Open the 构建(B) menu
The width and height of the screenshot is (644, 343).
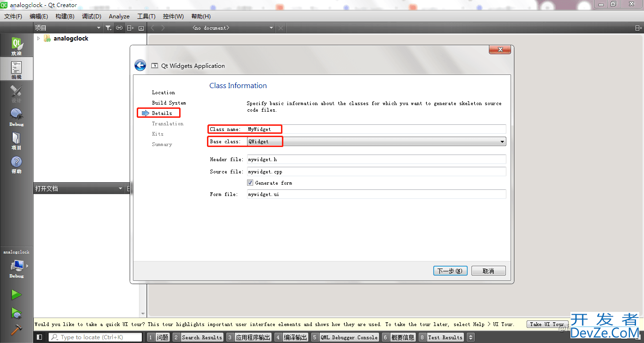65,16
